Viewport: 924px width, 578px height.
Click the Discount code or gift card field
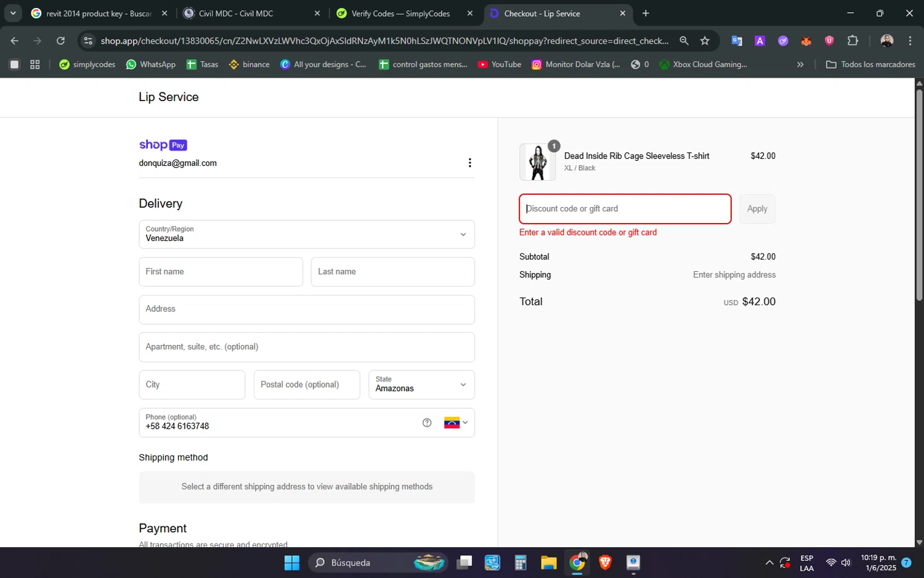coord(625,209)
